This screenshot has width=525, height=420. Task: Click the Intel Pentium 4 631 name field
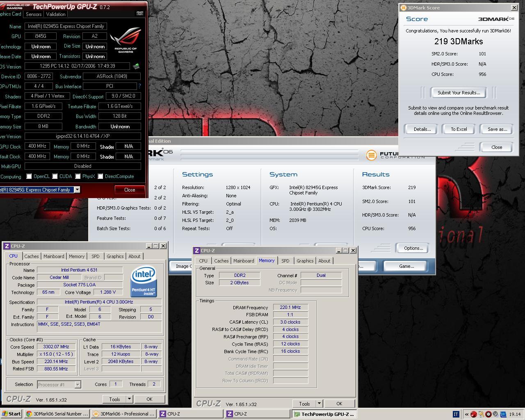coord(80,270)
